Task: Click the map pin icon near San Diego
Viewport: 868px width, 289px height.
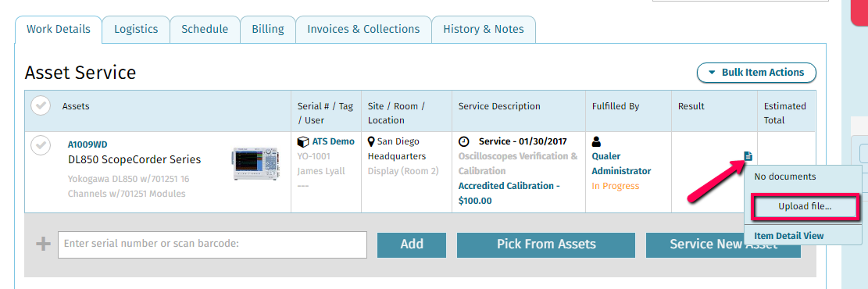Action: pos(371,141)
